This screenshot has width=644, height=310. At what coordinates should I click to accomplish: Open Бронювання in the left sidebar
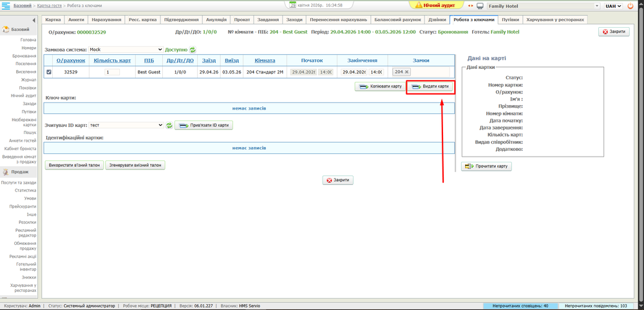tap(24, 56)
